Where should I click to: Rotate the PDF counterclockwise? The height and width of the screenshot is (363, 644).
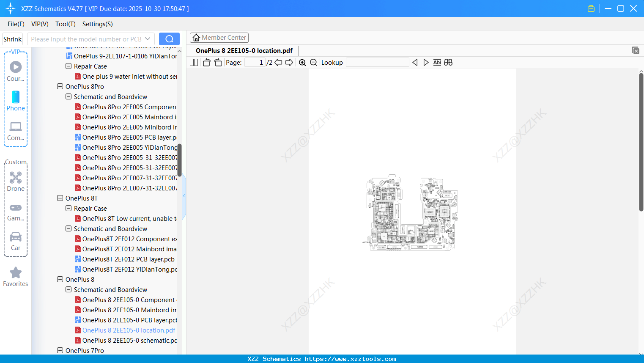[206, 62]
